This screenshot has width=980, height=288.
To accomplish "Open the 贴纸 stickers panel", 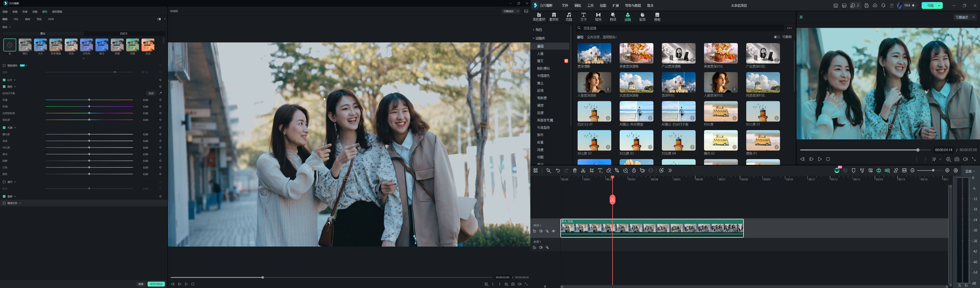I will [642, 17].
